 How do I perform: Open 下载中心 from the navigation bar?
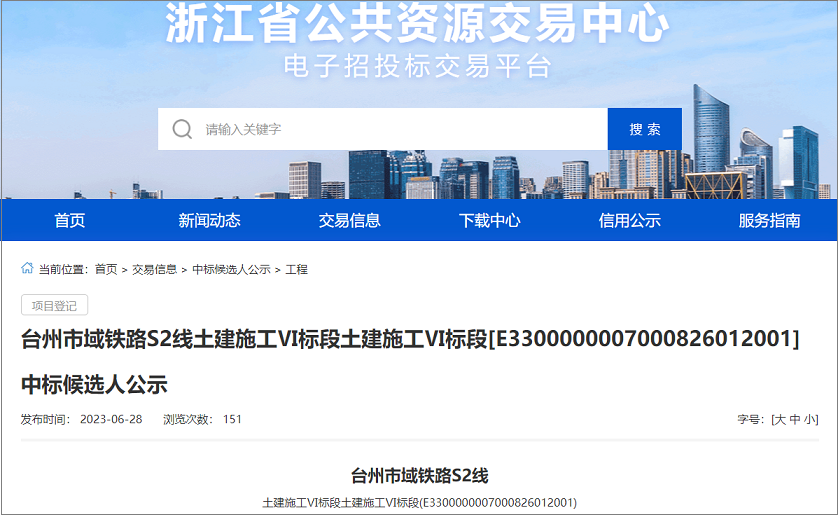[490, 221]
